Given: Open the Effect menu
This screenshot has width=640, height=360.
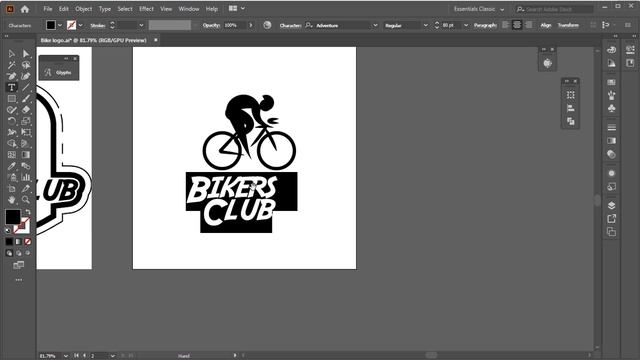Looking at the screenshot, I should pos(146,9).
